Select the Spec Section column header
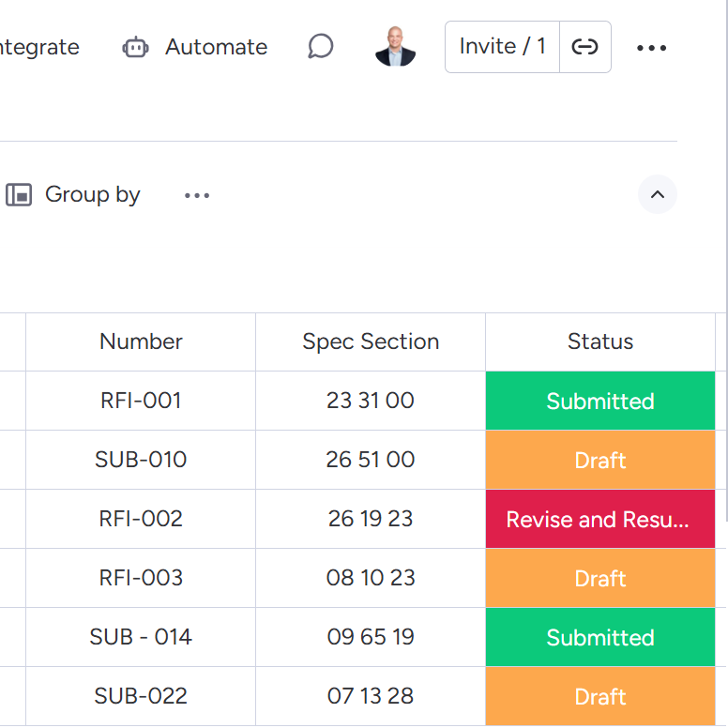 (x=371, y=341)
